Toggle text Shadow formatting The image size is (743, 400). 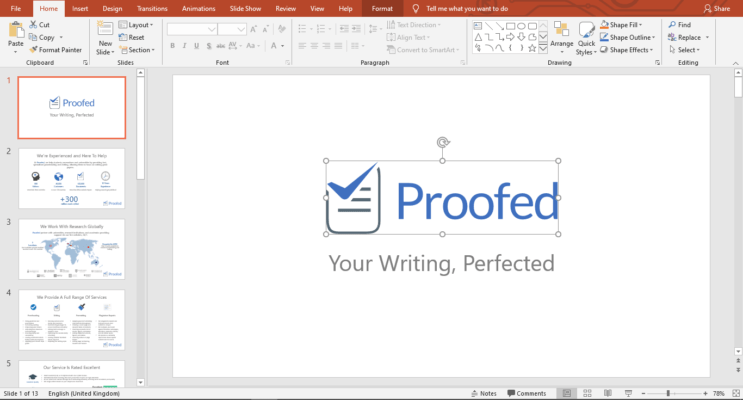pos(209,45)
